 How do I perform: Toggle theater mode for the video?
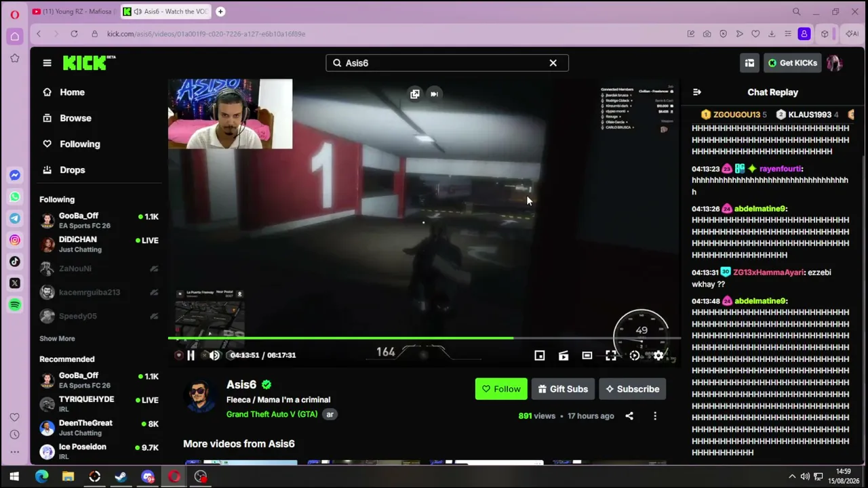tap(587, 355)
